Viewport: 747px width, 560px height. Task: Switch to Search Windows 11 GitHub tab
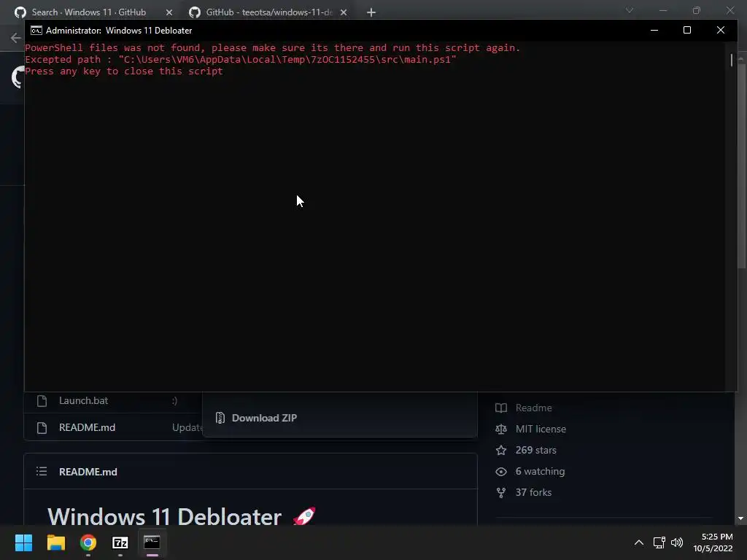(x=88, y=12)
